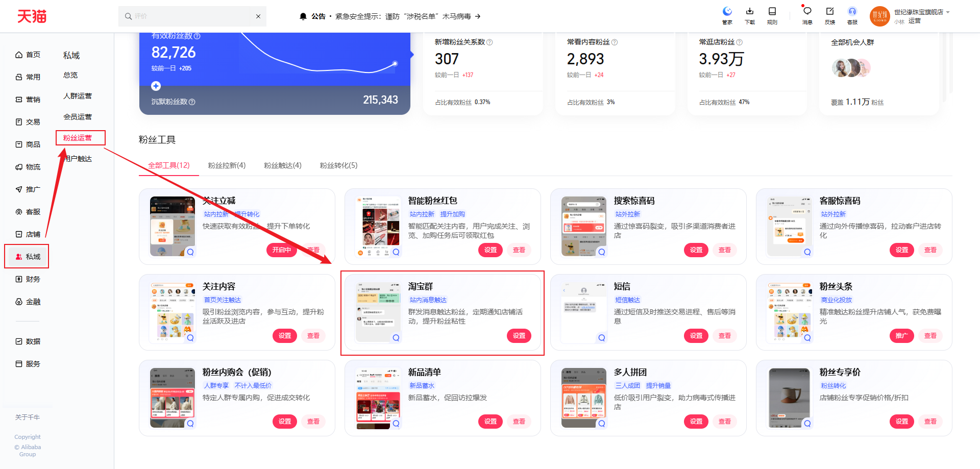This screenshot has height=469, width=980.
Task: Click the 反馈 feedback icon
Action: 830,12
